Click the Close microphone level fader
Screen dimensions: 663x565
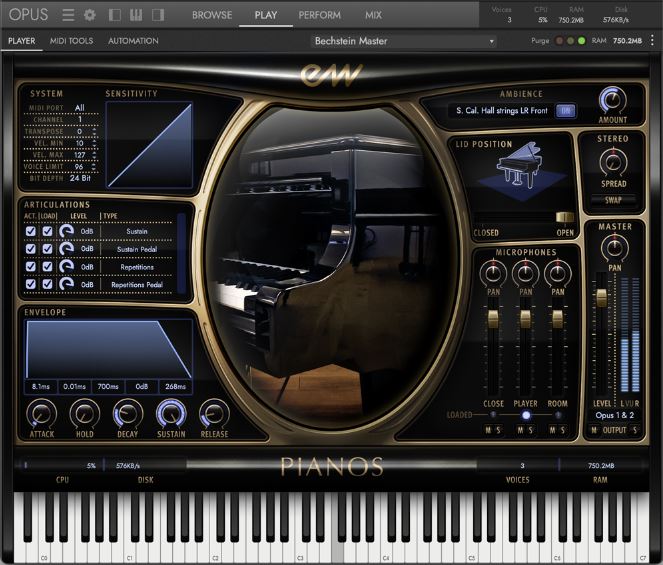[493, 319]
